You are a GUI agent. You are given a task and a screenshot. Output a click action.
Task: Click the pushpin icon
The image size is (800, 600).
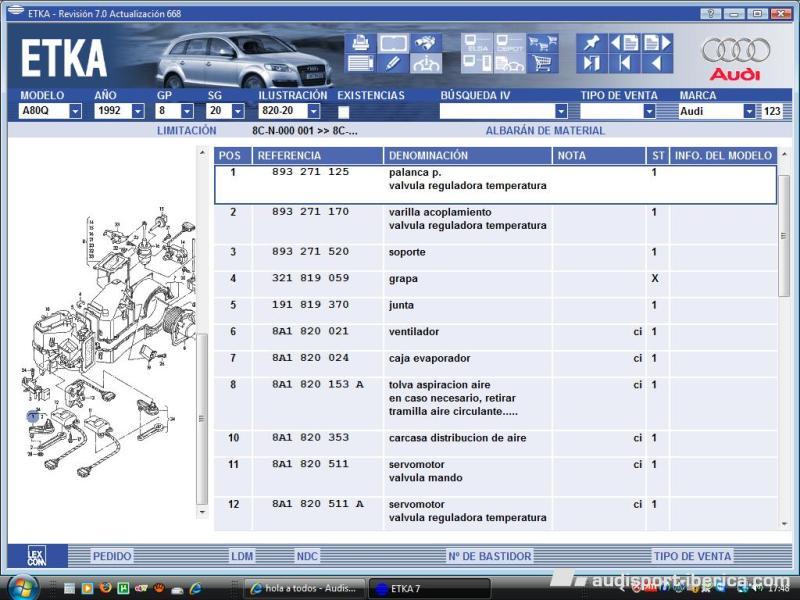point(592,43)
